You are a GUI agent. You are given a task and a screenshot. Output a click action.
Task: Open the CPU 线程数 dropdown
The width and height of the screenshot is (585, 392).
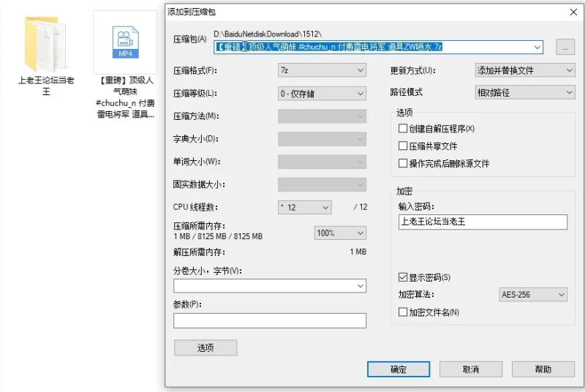click(x=305, y=207)
